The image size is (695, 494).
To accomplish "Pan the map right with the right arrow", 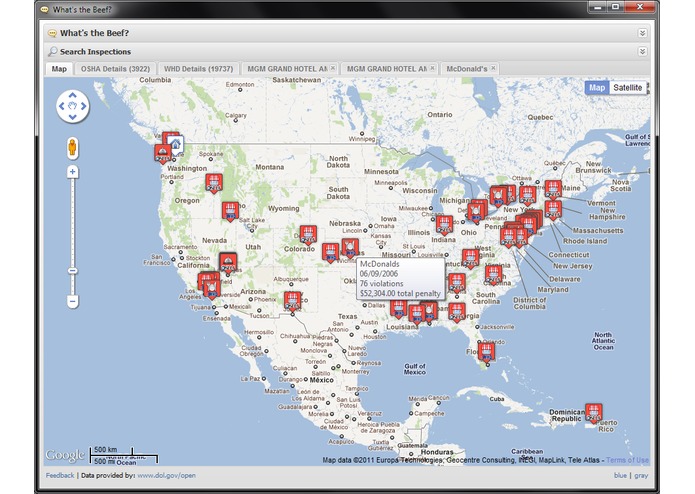I will point(83,106).
